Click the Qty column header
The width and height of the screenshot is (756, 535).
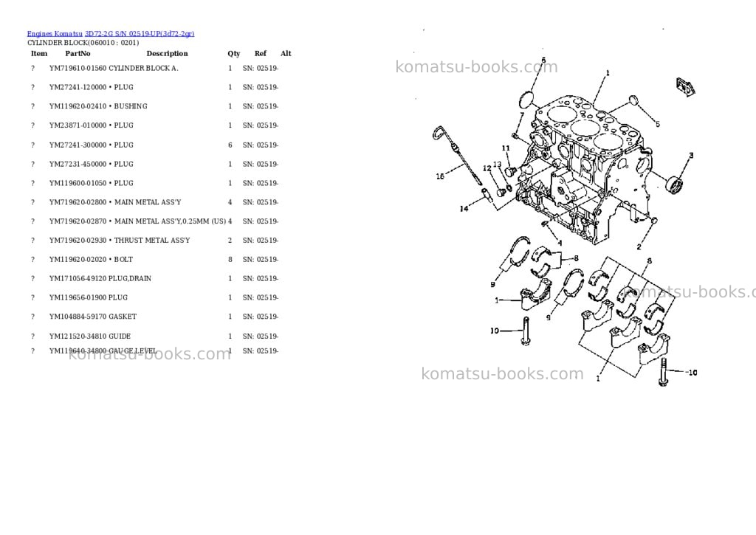pyautogui.click(x=234, y=53)
